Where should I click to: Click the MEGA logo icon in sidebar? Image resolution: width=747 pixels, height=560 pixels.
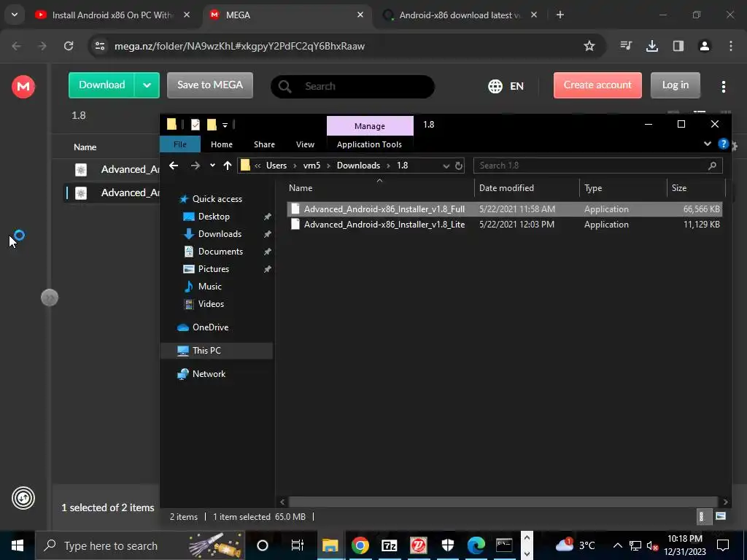tap(23, 87)
